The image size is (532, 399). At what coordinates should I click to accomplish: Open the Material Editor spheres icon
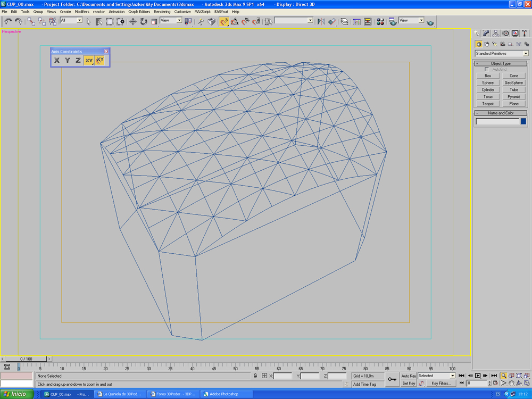tap(380, 22)
